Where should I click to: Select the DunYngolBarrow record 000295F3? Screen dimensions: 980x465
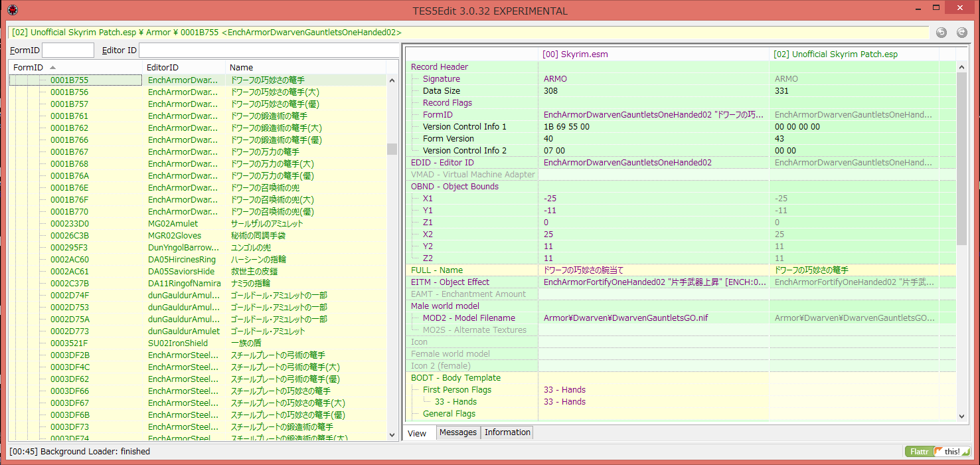pos(197,247)
